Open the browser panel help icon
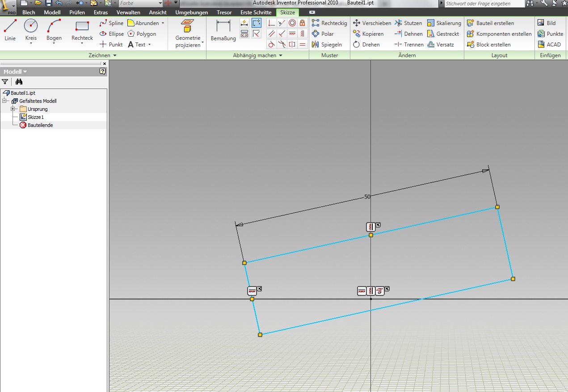The width and height of the screenshot is (568, 392). [x=103, y=72]
